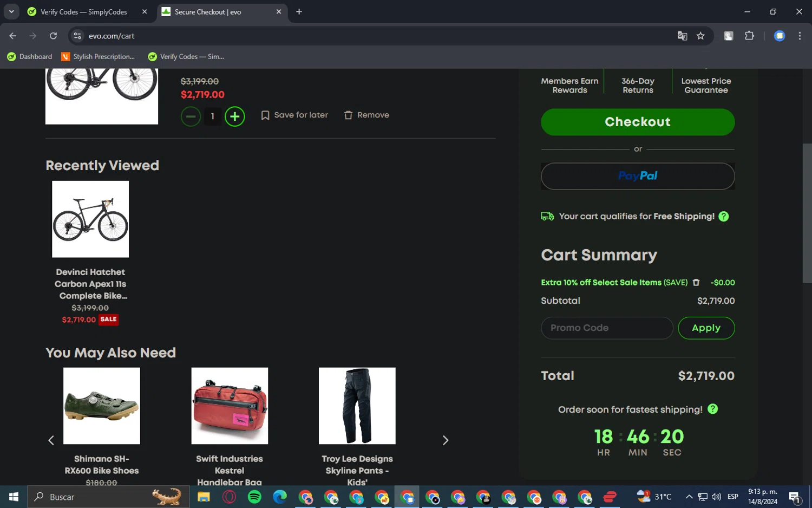Click the Save for later bookmark icon
This screenshot has width=812, height=508.
[x=265, y=115]
